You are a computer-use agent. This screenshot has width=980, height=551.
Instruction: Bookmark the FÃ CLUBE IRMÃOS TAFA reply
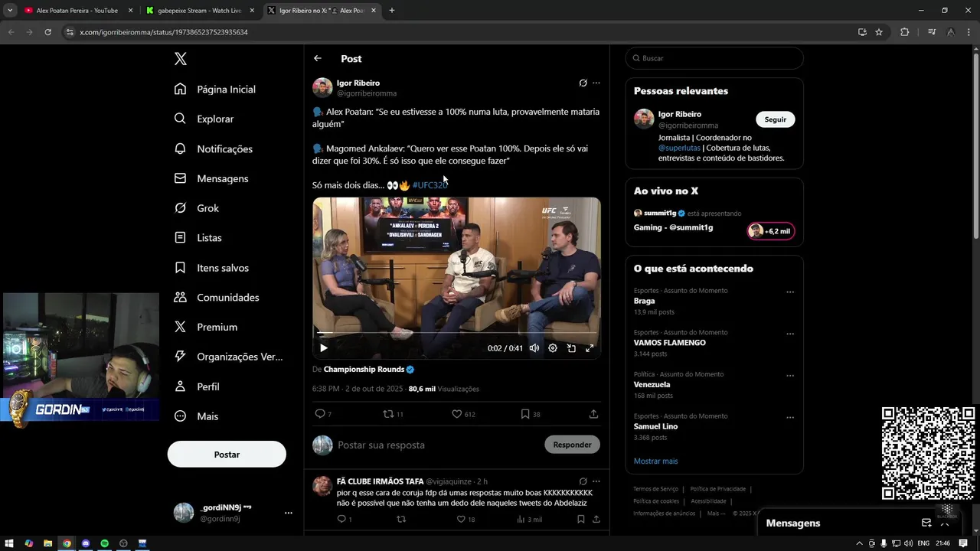click(x=581, y=519)
